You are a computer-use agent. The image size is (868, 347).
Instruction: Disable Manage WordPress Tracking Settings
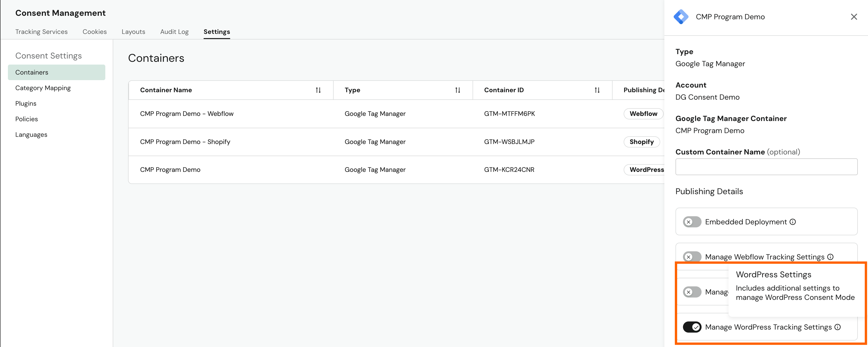(x=692, y=327)
